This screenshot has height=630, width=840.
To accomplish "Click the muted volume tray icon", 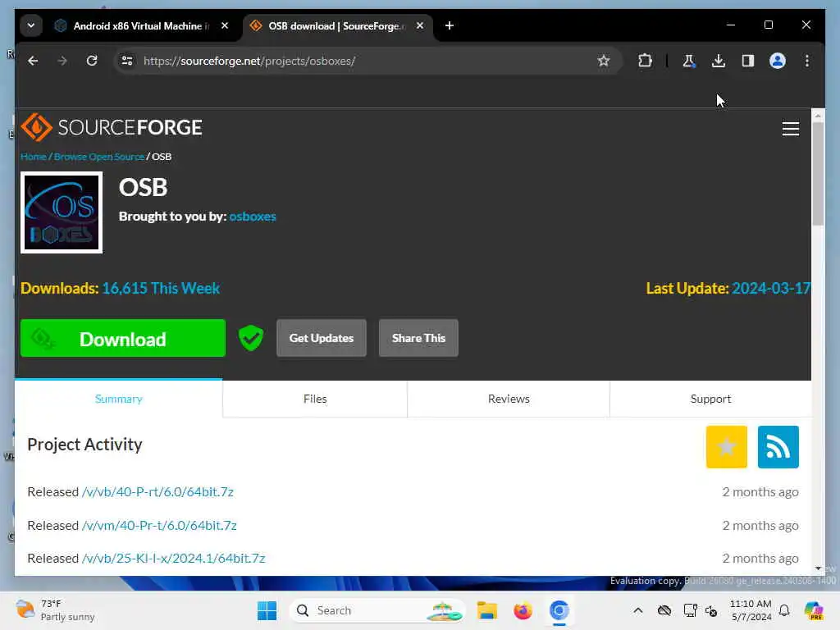I will pyautogui.click(x=711, y=610).
